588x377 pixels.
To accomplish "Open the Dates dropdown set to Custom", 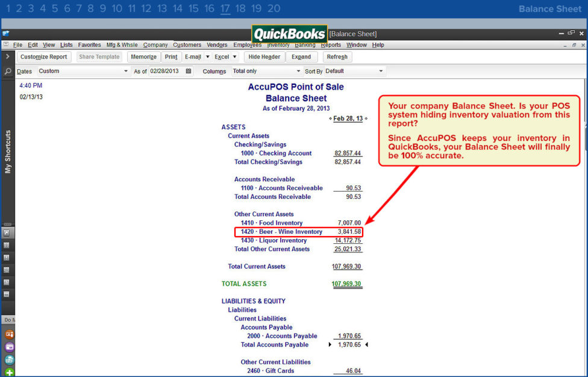I will point(83,71).
